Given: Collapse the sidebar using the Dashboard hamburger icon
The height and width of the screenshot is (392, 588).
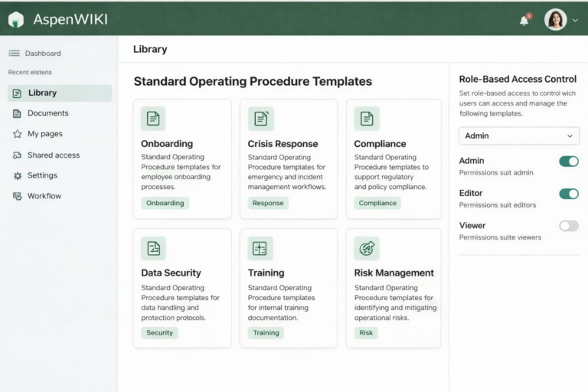Looking at the screenshot, I should pyautogui.click(x=14, y=54).
